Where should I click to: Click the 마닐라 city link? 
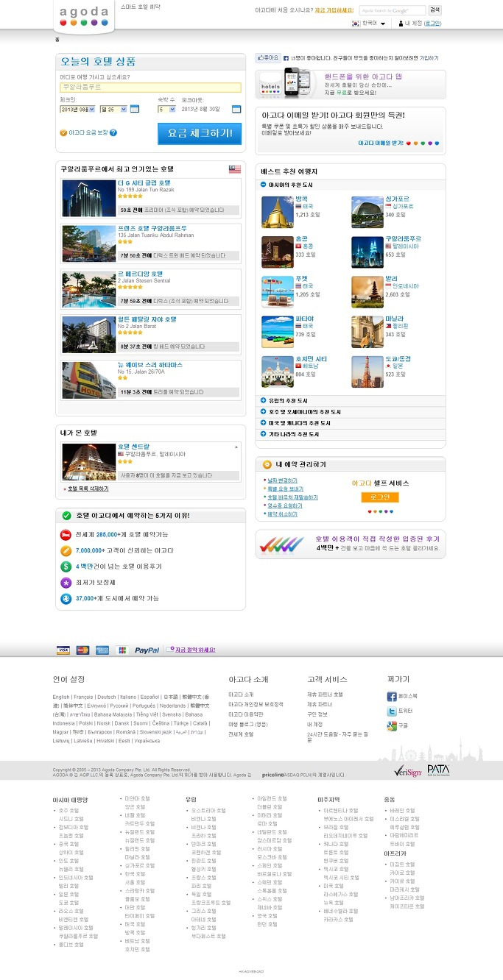(x=394, y=319)
